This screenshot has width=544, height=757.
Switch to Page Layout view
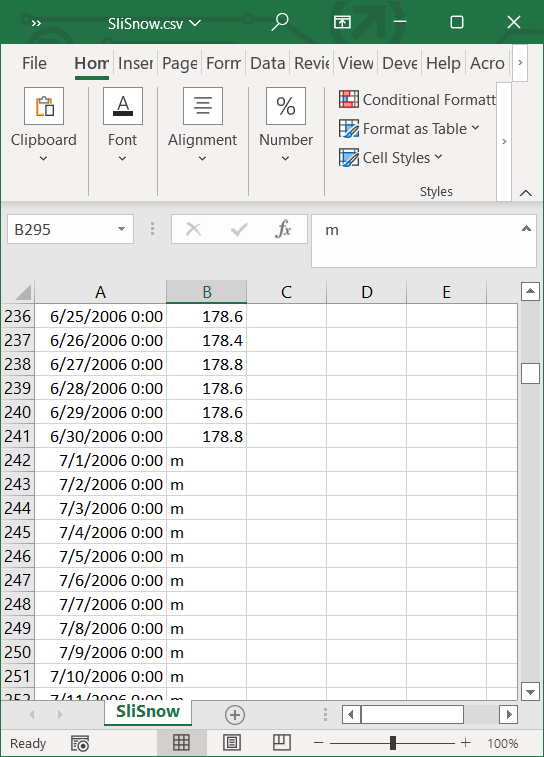click(232, 743)
